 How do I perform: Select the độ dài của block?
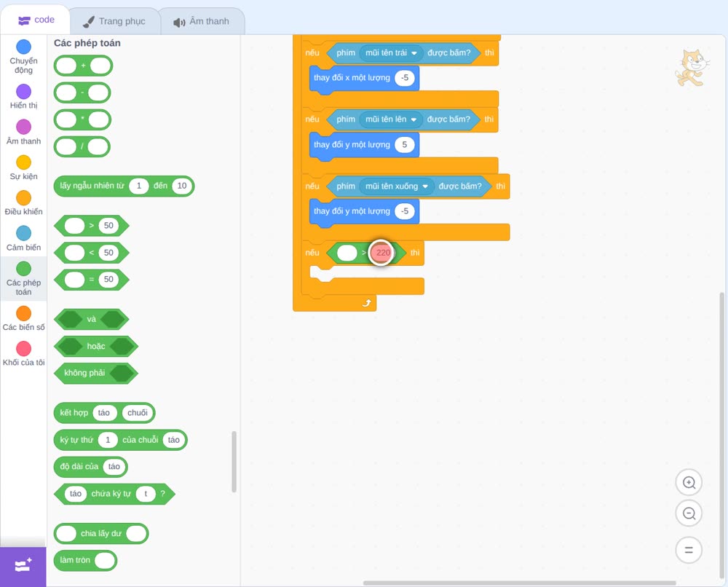90,467
